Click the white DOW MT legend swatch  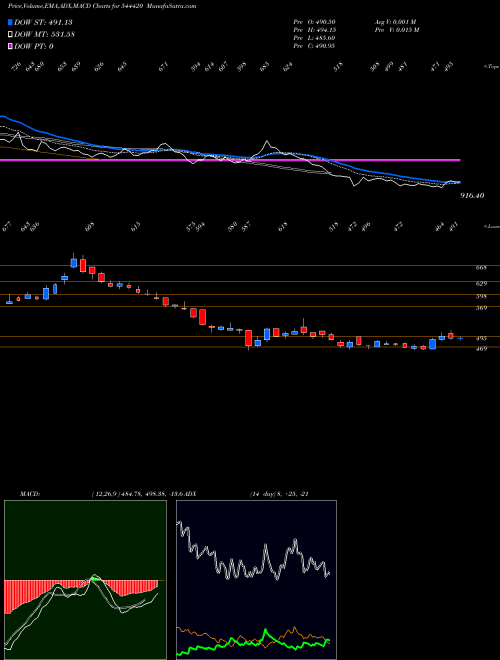[10, 35]
